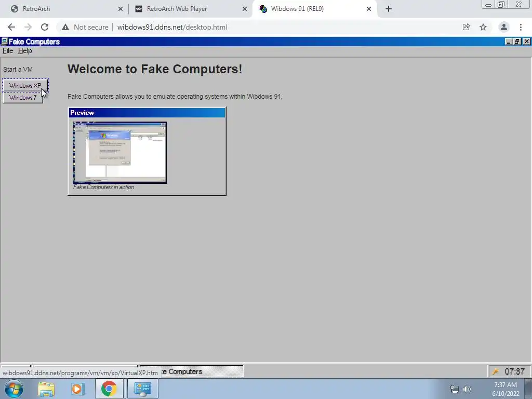Minimize the Chrome browser window

point(488,5)
